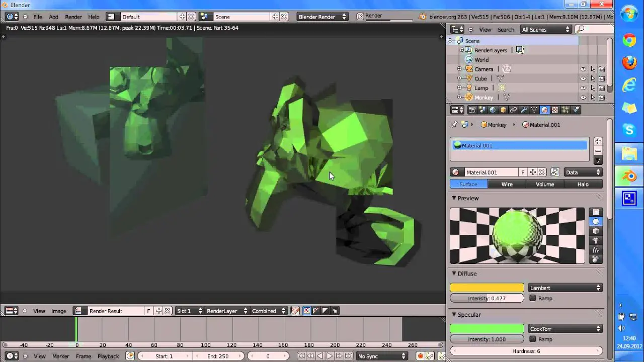Screen dimensions: 644x362
Task: Click the Blender icon in Windows taskbar
Action: pyautogui.click(x=629, y=176)
